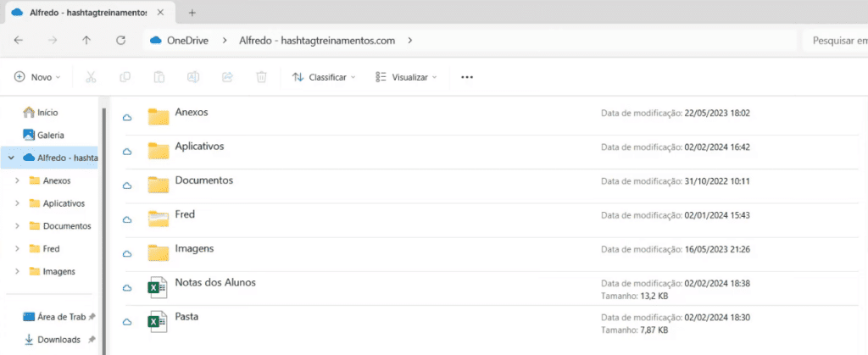Click the Pesquisar search field
868x355 pixels.
(835, 41)
